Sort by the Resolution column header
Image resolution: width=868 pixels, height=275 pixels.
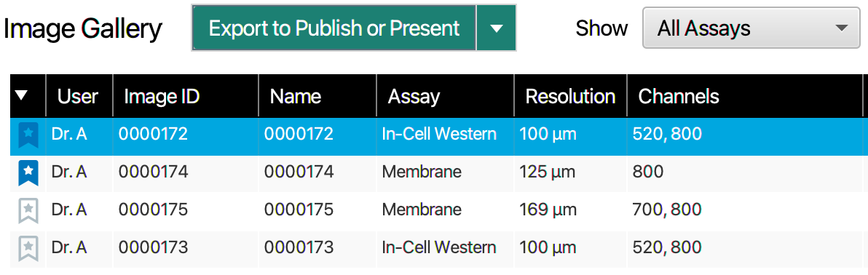pyautogui.click(x=570, y=96)
